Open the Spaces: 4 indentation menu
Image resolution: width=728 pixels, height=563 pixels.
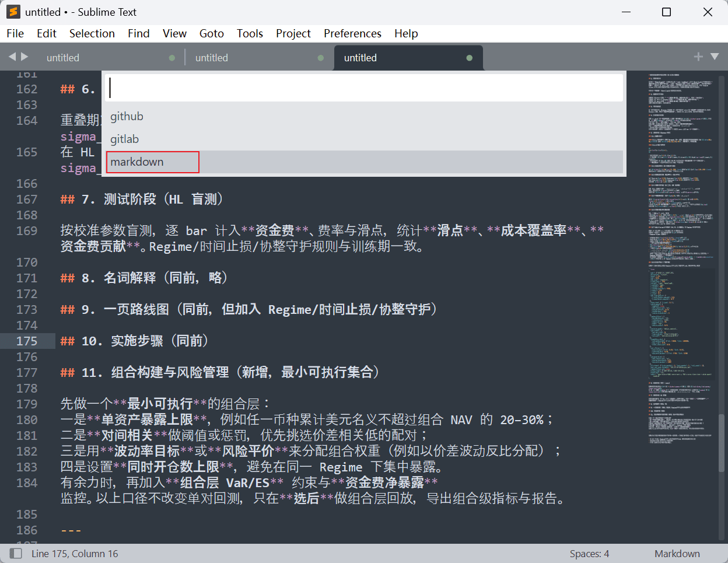[x=589, y=554]
